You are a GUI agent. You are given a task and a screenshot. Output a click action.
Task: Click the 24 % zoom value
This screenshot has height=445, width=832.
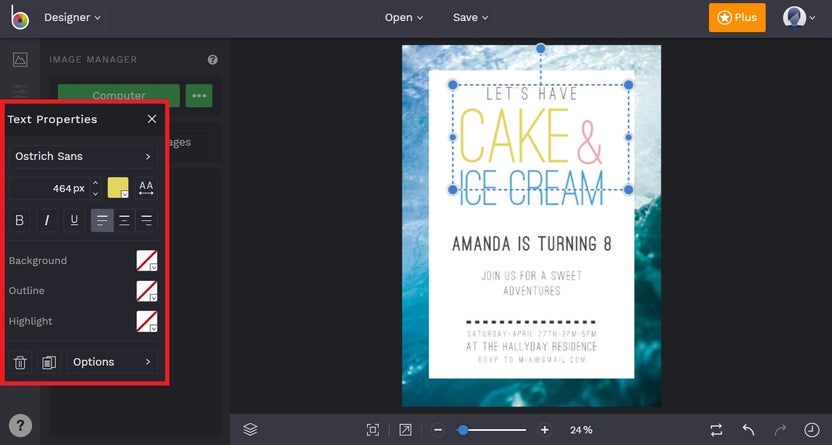tap(581, 430)
